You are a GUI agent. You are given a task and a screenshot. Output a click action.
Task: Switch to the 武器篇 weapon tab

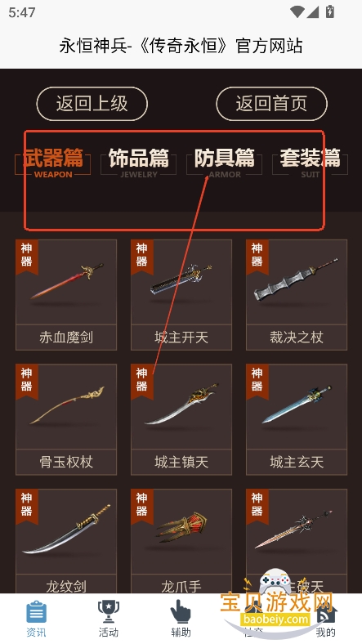[x=53, y=163]
